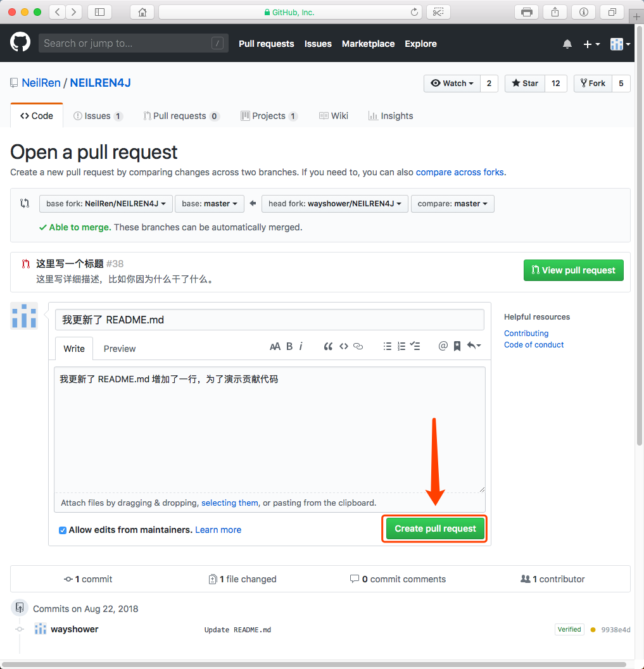Click the View pull request button

click(574, 270)
